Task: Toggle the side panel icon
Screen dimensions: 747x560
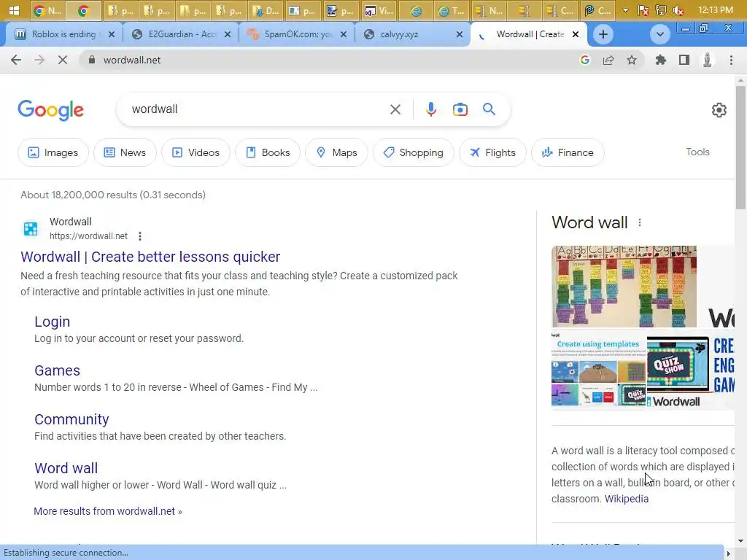Action: click(684, 60)
